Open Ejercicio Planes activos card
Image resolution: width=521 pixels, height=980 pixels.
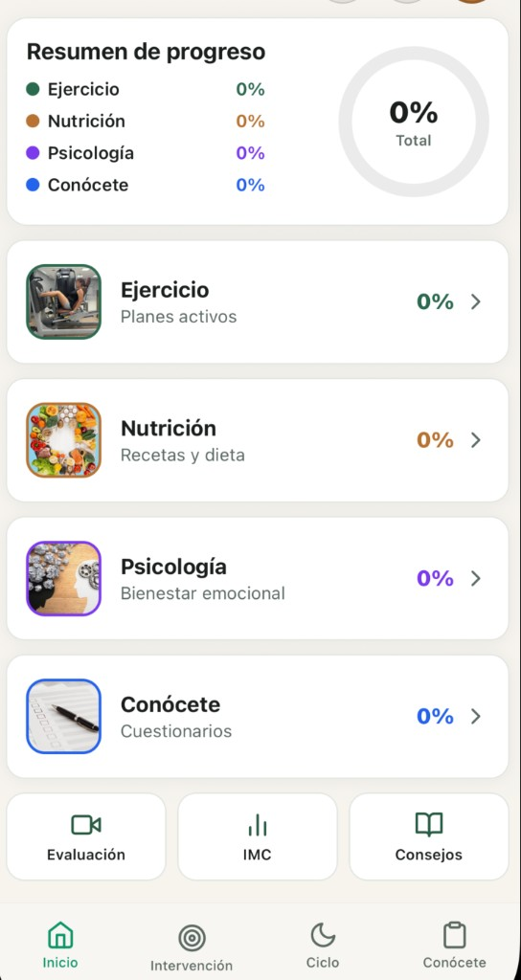pyautogui.click(x=257, y=301)
